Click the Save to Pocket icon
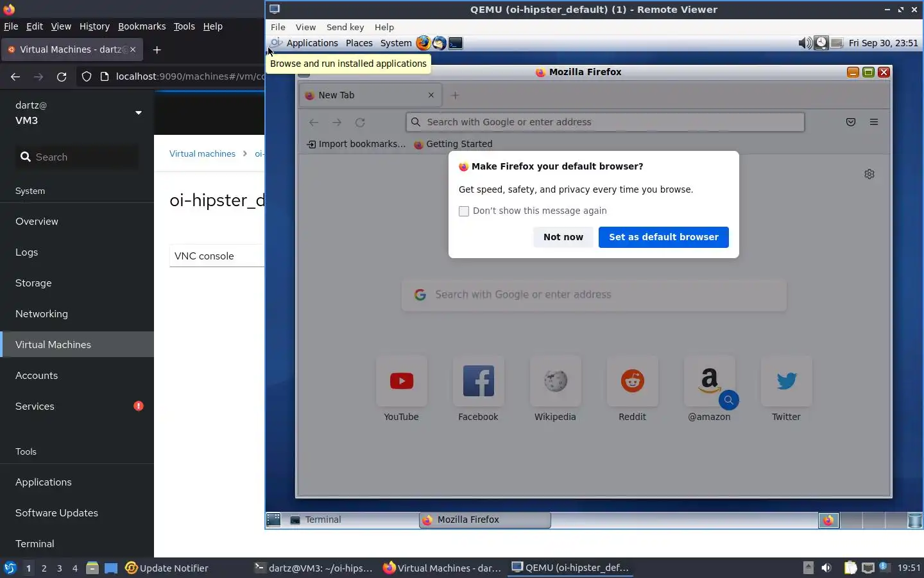 coord(851,122)
